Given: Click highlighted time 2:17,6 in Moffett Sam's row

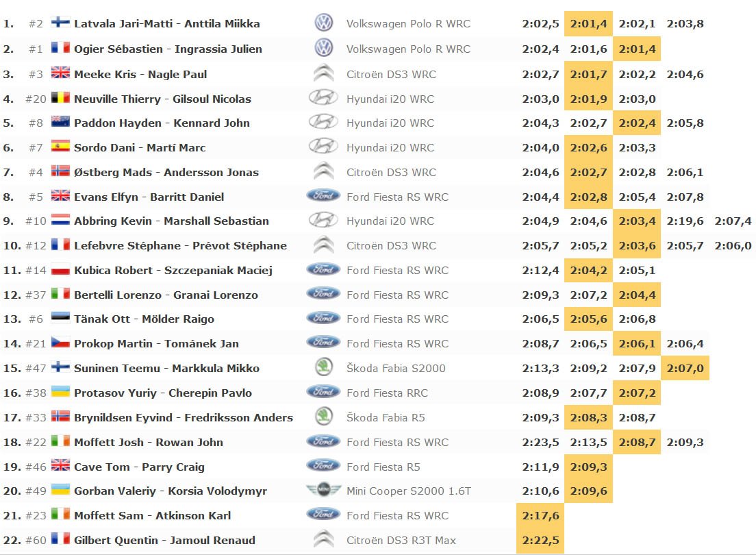Looking at the screenshot, I should (540, 515).
